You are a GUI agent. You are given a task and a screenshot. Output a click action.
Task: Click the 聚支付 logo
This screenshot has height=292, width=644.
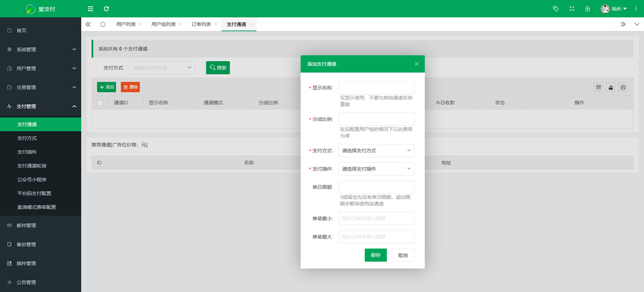coord(41,9)
